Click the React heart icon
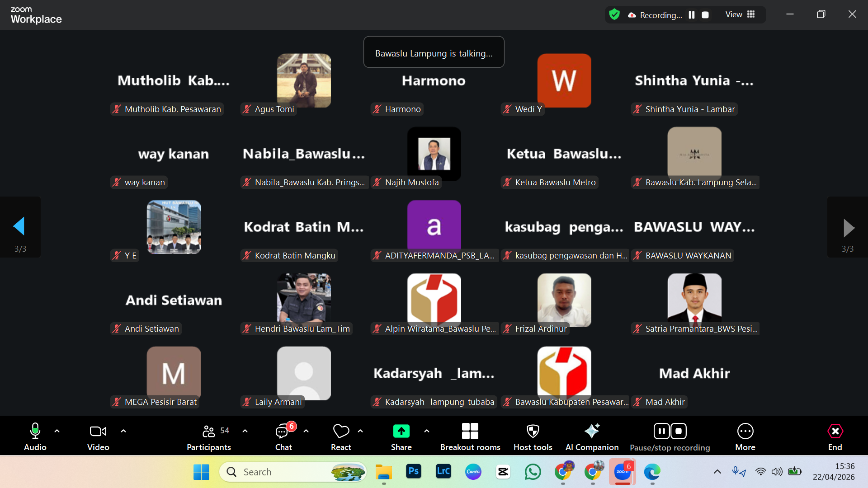 coord(341,432)
